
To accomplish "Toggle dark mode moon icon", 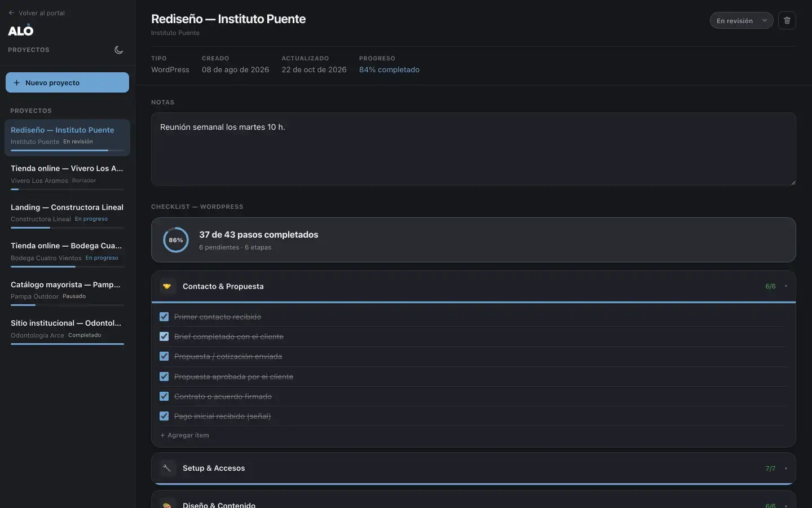I will tap(118, 50).
